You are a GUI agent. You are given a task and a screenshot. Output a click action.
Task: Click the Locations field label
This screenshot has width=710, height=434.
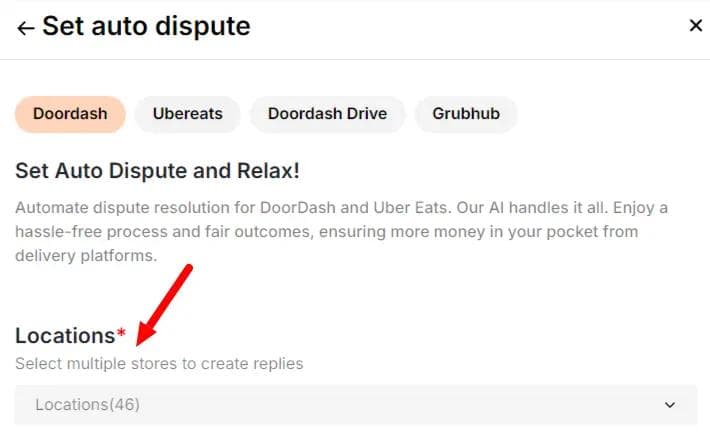[x=65, y=336]
